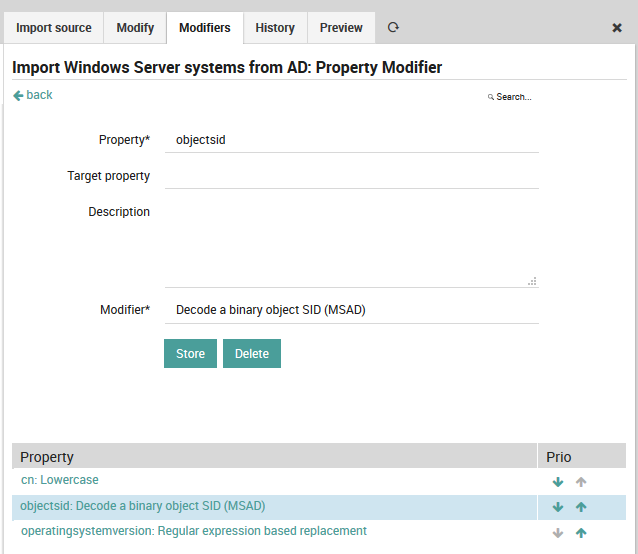Image resolution: width=638 pixels, height=554 pixels.
Task: Open the cn: Lowercase modifier row
Action: (60, 480)
